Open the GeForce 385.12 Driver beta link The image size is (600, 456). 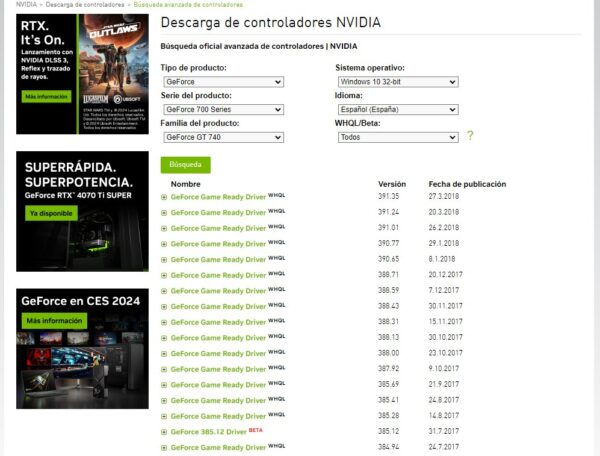[x=209, y=432]
